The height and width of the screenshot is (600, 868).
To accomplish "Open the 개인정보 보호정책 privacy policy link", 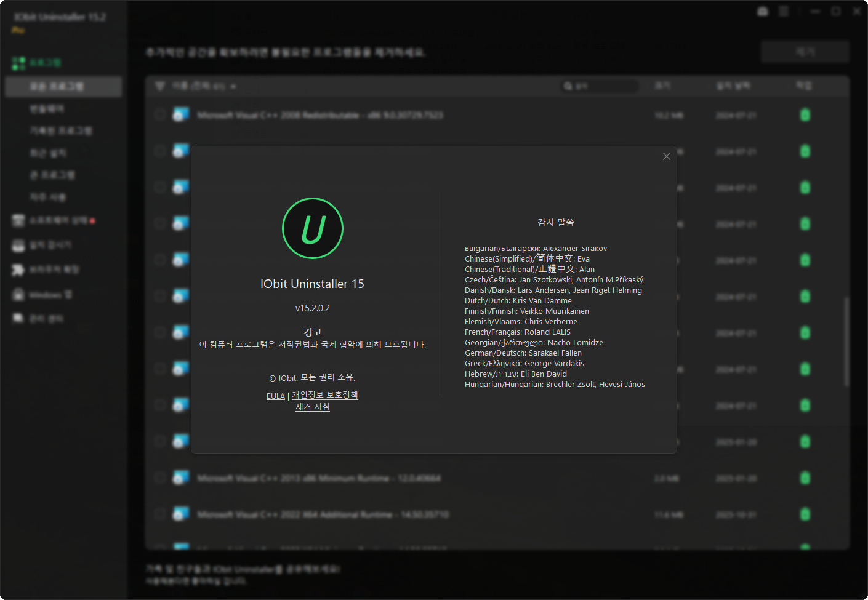I will click(325, 395).
